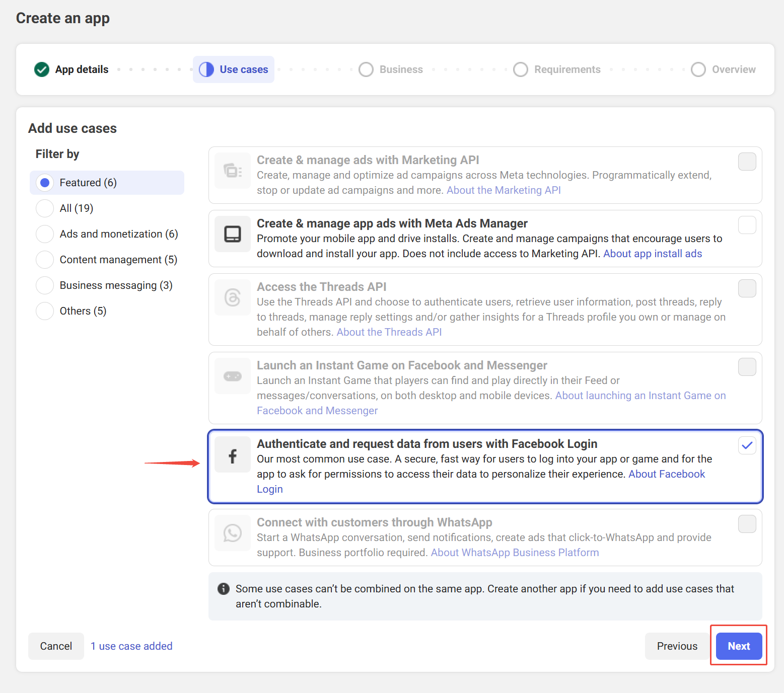Click the Facebook Login logo icon
The height and width of the screenshot is (693, 784).
pos(232,456)
